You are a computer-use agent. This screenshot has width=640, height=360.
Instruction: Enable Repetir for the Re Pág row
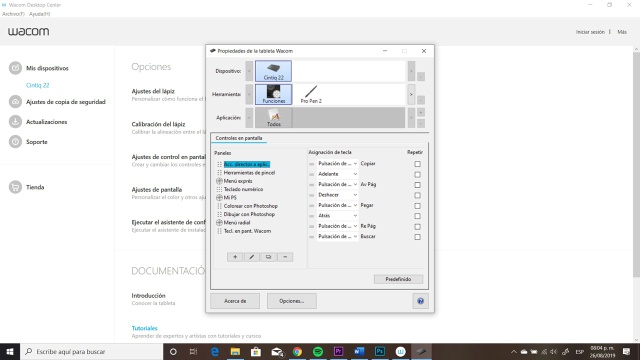click(417, 227)
